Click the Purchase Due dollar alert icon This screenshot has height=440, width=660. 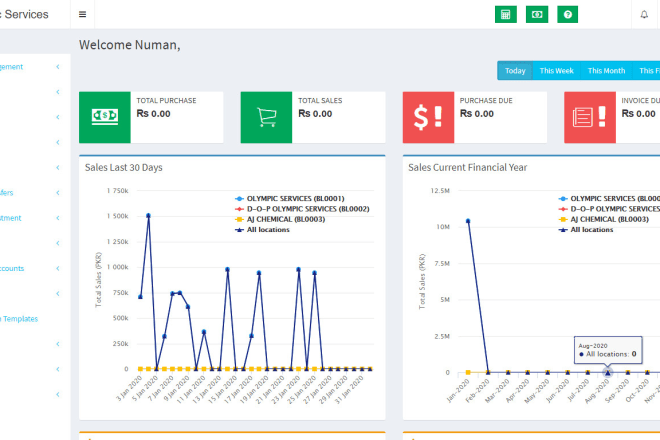pos(428,117)
